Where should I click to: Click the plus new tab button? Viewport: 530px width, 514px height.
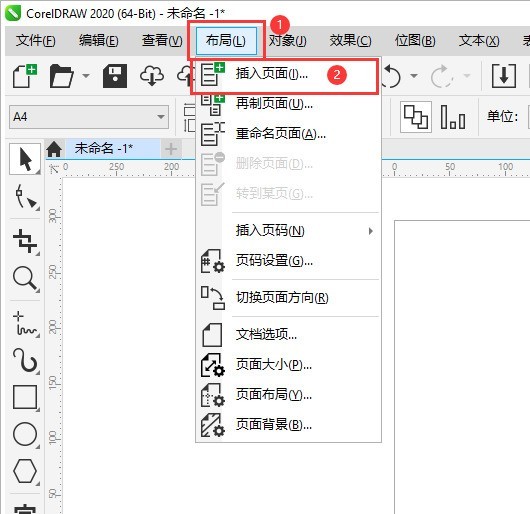coord(171,149)
